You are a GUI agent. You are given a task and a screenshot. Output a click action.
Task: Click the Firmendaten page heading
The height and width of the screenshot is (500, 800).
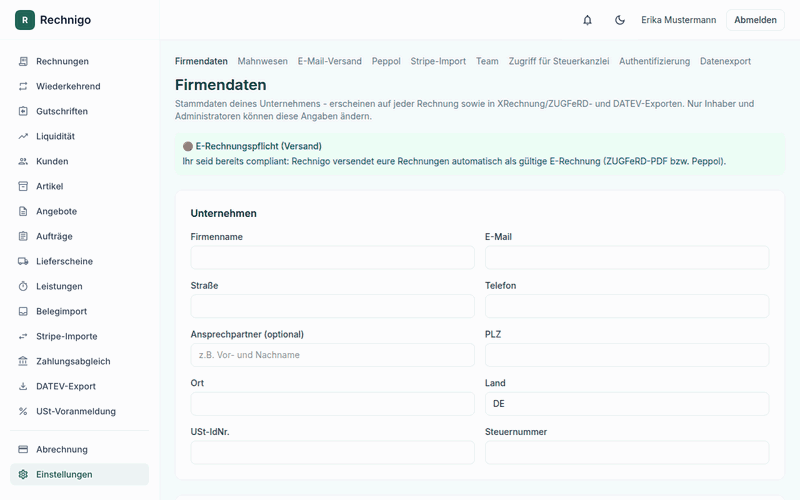click(x=220, y=85)
